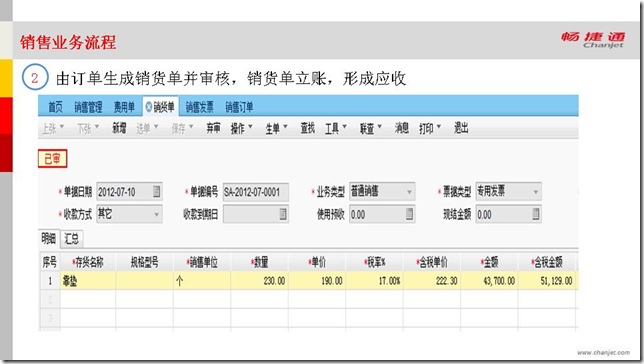This screenshot has height=364, width=644.
Task: Close the 销货单 tab with its X icon
Action: tap(149, 107)
